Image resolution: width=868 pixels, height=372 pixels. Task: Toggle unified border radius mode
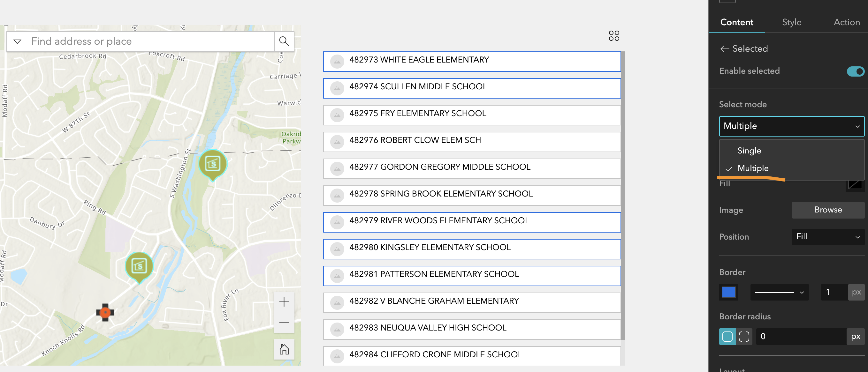coord(727,336)
